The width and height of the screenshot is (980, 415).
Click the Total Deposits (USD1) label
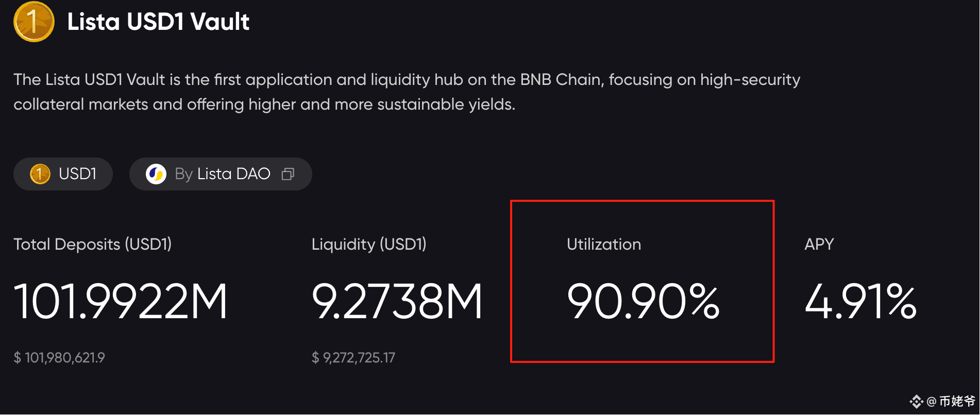[93, 244]
